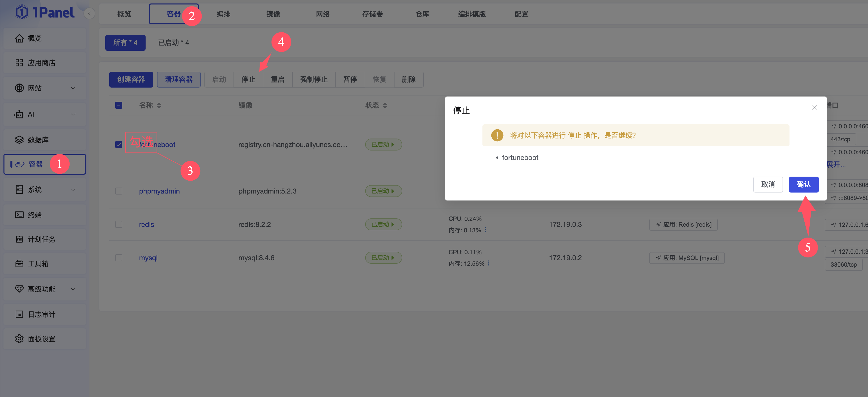Switch to the 镜像 tab
The image size is (868, 397).
click(273, 14)
